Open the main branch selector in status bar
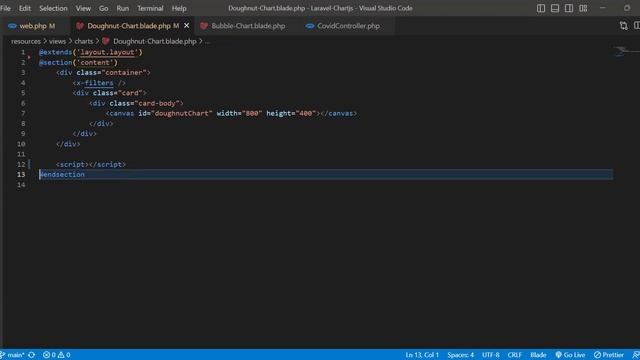Viewport: 640px width, 360px height. click(x=13, y=355)
